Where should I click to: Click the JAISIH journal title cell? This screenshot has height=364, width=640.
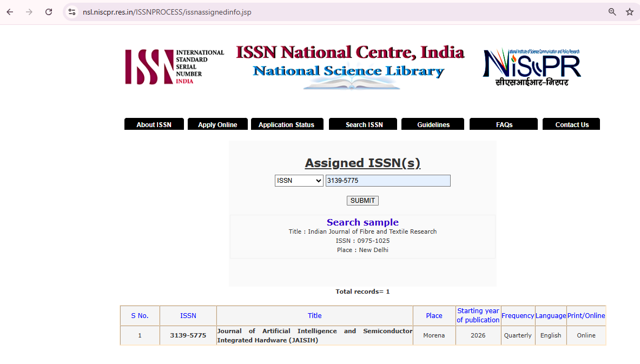coord(315,335)
